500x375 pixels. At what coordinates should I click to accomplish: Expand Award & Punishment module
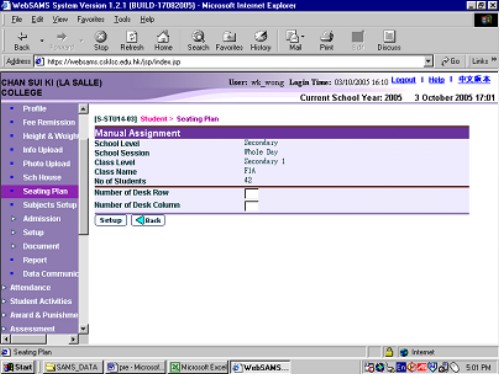point(44,315)
